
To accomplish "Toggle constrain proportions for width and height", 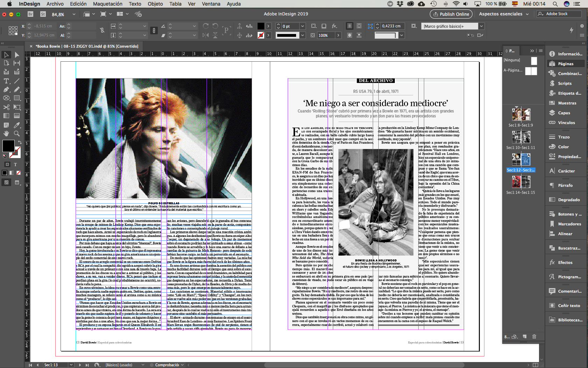I will [102, 30].
